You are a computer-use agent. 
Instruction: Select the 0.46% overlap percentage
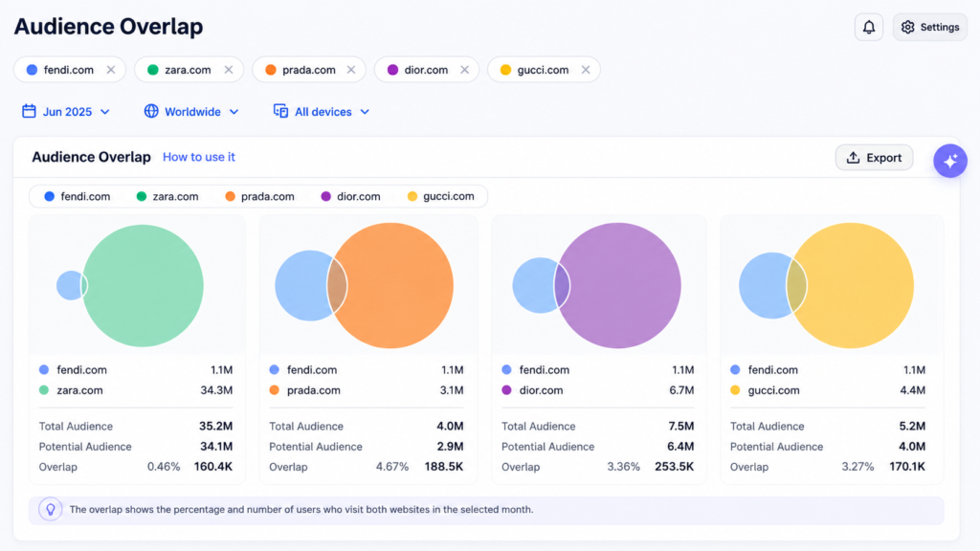[x=164, y=467]
